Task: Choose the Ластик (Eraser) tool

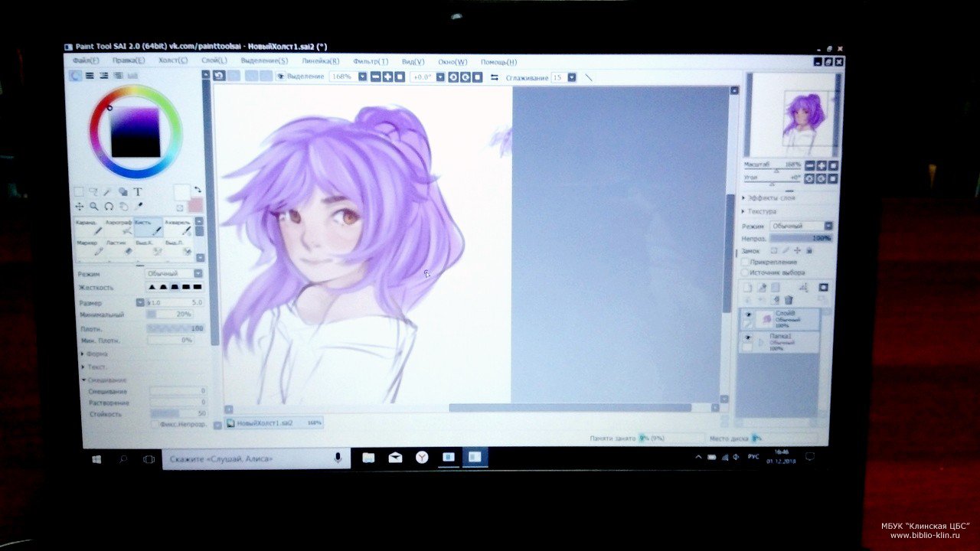Action: [119, 247]
